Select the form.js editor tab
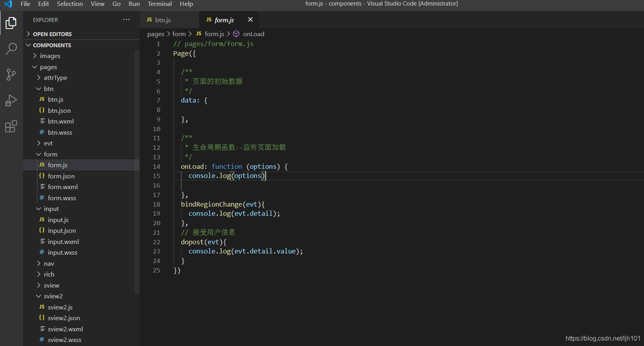644x346 pixels. 229,19
